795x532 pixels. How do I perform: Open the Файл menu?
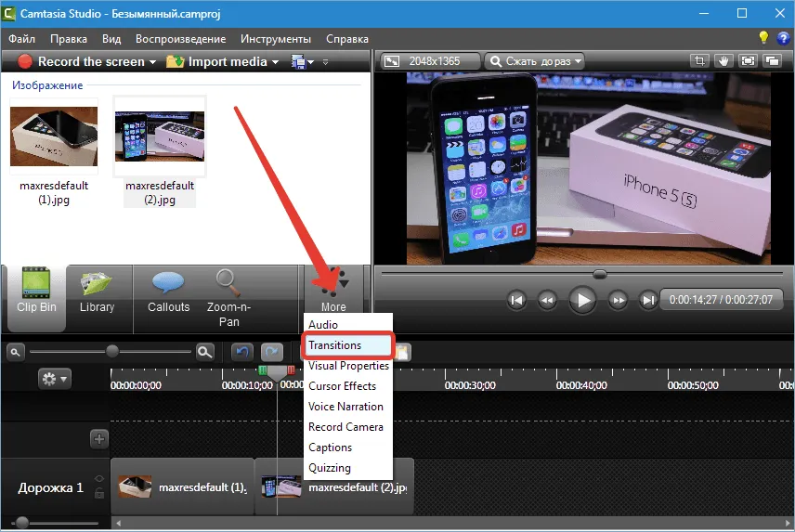click(21, 39)
